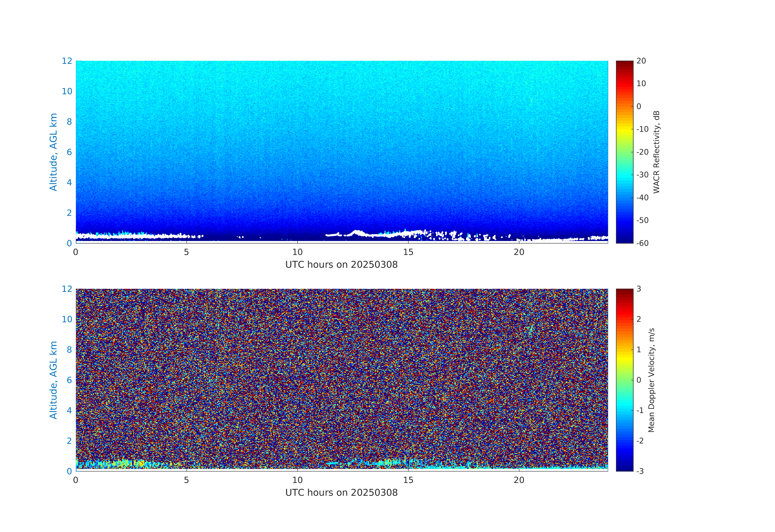Click the 'Mean Doppler Velocity, m/s' colorbar title
The width and height of the screenshot is (775, 532).
(651, 380)
